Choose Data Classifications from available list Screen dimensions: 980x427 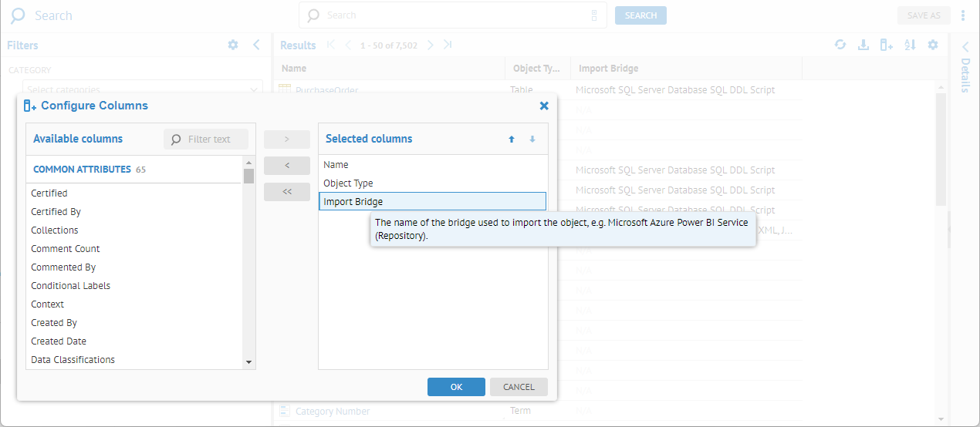[73, 360]
